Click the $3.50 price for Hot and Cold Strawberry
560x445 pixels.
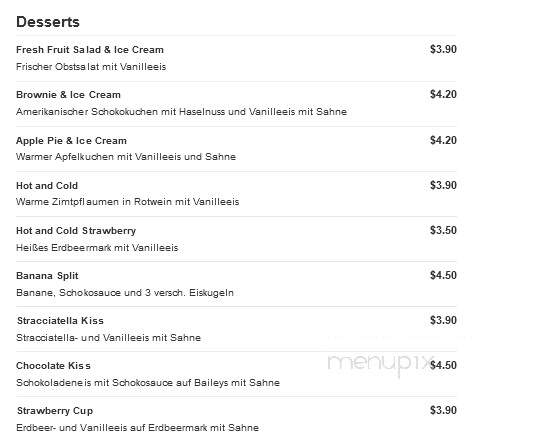click(443, 230)
